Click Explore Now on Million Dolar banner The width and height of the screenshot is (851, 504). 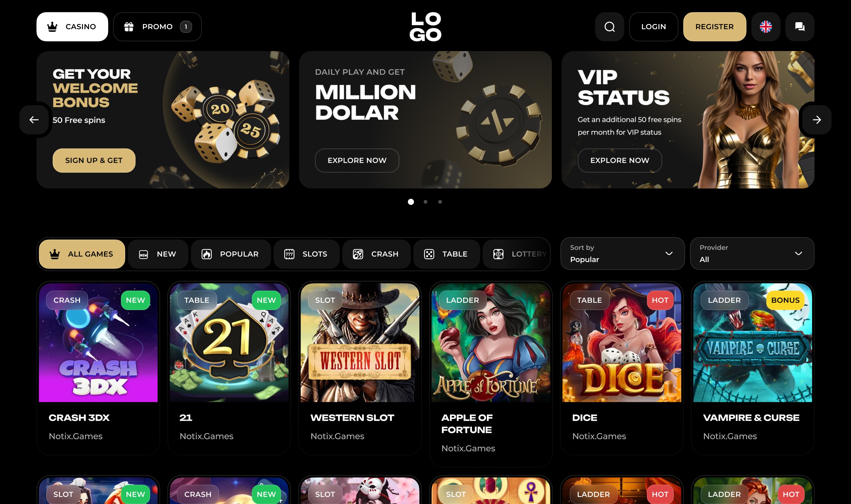pos(357,160)
